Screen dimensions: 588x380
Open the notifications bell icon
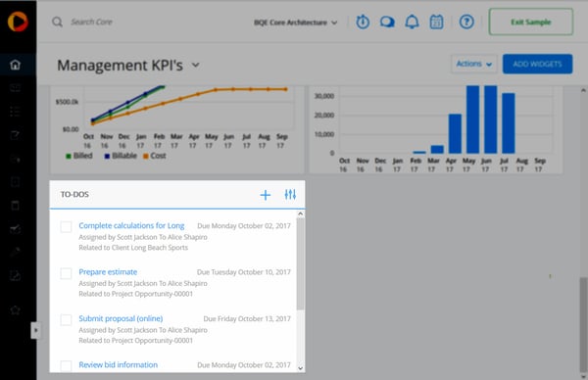click(412, 22)
